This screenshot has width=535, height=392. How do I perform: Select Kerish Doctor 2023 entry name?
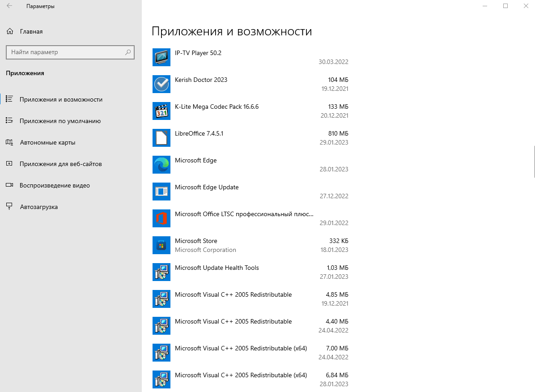[201, 80]
